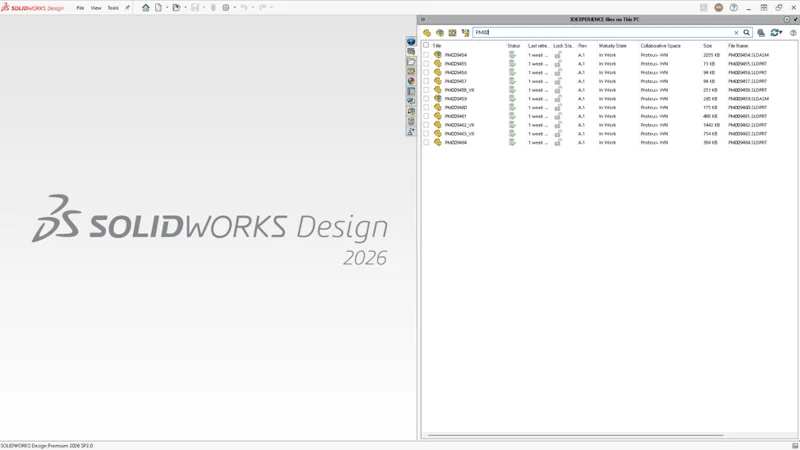This screenshot has width=800, height=450.
Task: Click the SOLIDWORKS Design logo top left
Action: [x=33, y=8]
